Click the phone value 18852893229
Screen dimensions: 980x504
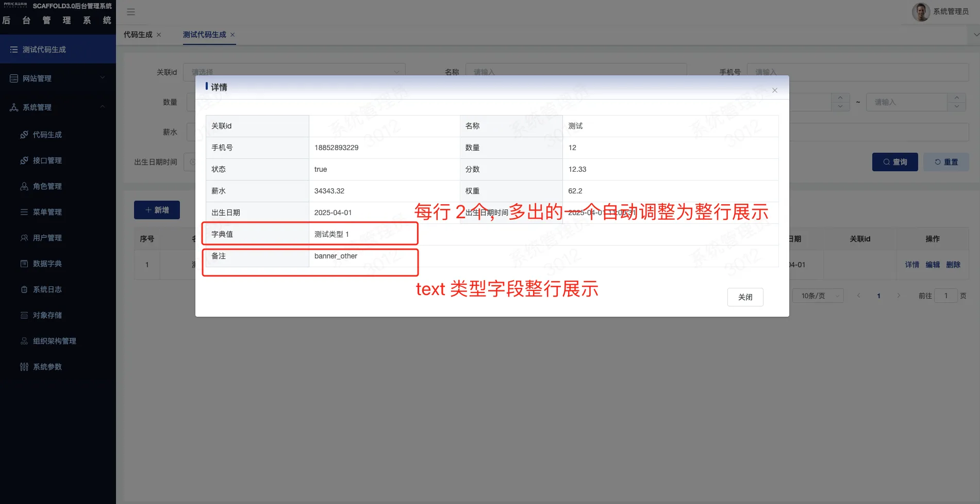[x=336, y=148]
